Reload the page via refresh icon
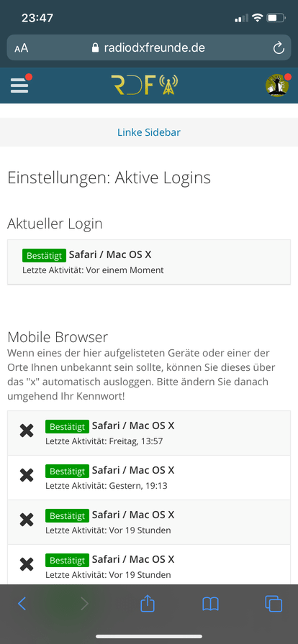The width and height of the screenshot is (298, 644). point(279,48)
